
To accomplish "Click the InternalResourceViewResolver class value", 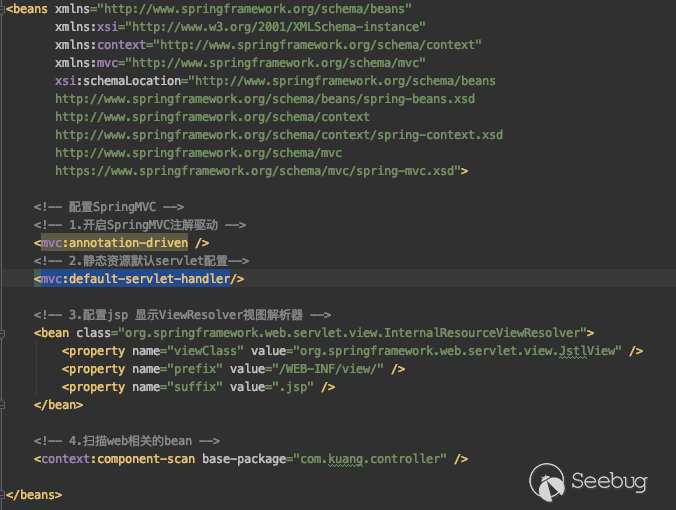I will [x=353, y=333].
